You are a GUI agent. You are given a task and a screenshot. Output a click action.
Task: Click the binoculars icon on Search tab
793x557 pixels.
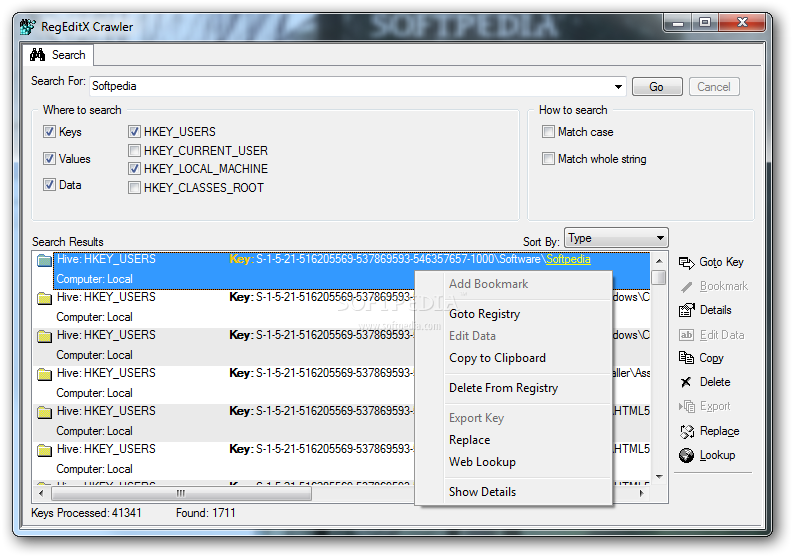tap(37, 55)
